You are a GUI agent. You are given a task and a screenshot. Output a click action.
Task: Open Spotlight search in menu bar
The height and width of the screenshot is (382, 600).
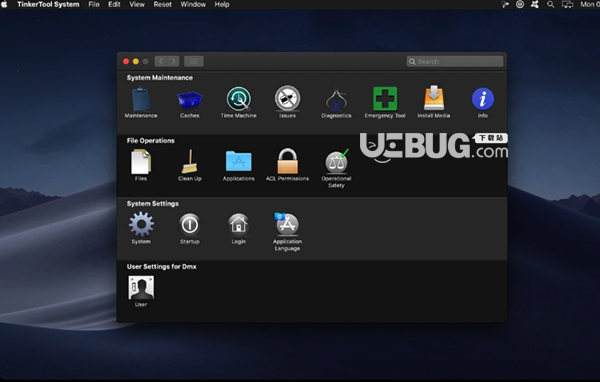click(550, 5)
